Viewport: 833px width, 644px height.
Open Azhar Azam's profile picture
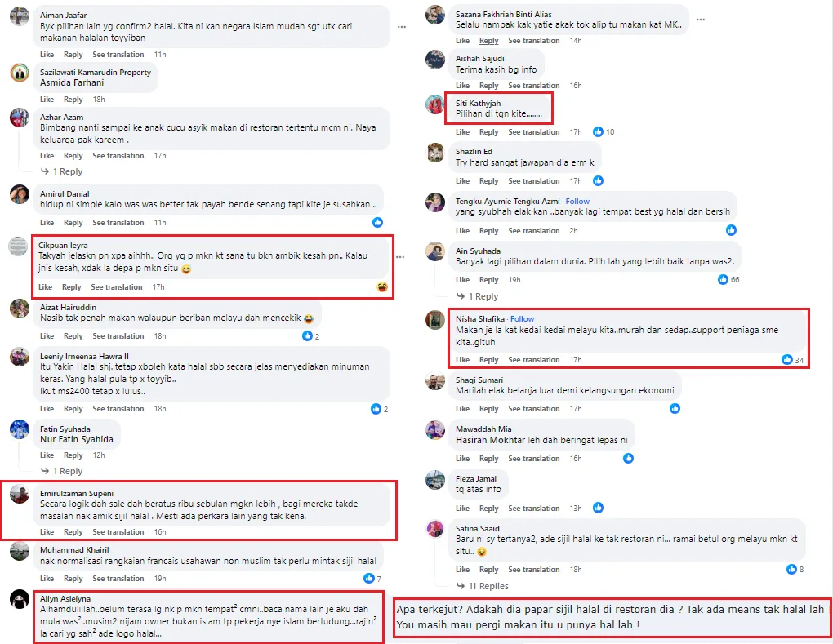20,118
